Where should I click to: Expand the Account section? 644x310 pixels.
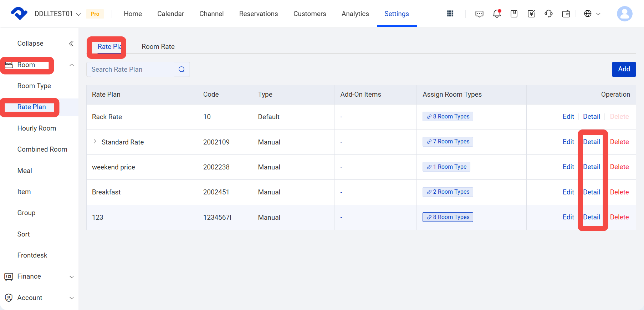[72, 298]
